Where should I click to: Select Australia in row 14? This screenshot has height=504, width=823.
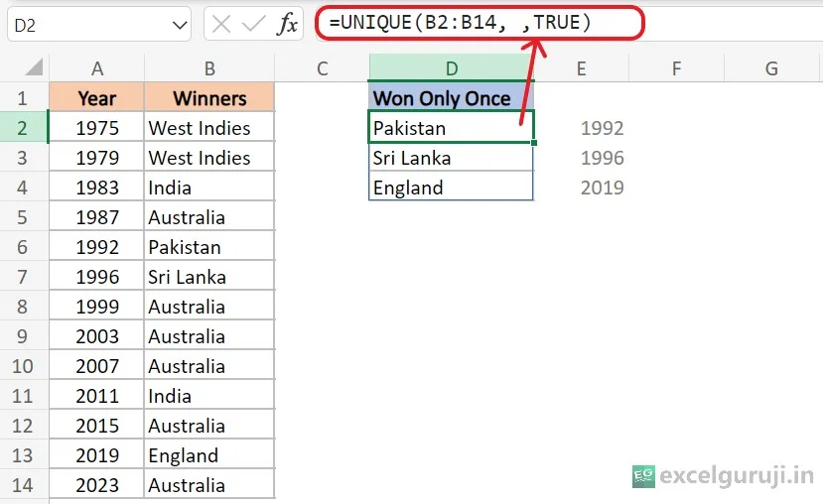(x=209, y=484)
